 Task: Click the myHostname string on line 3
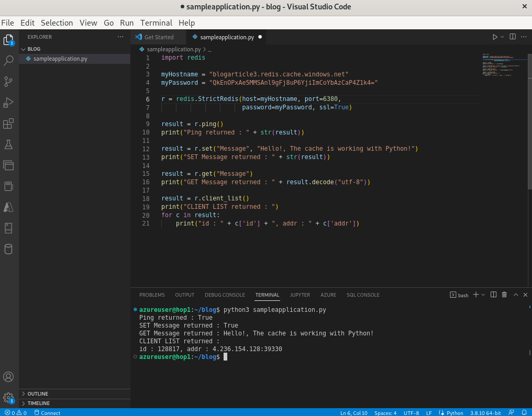point(279,74)
